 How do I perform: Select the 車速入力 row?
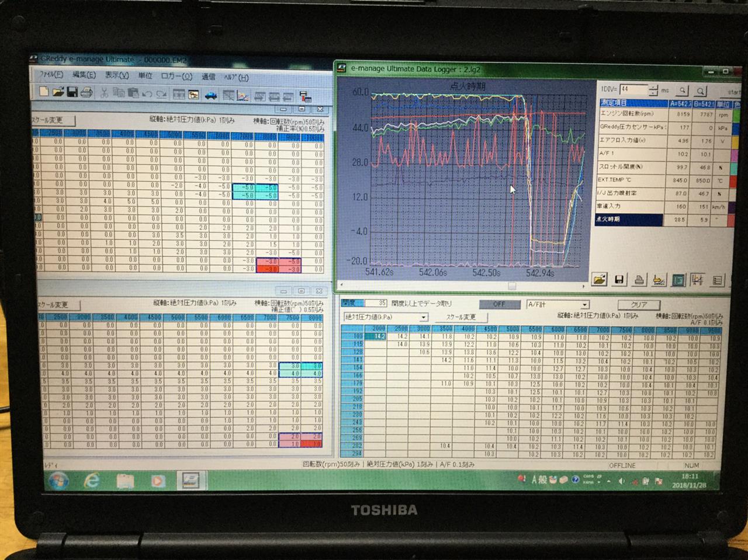(x=666, y=207)
